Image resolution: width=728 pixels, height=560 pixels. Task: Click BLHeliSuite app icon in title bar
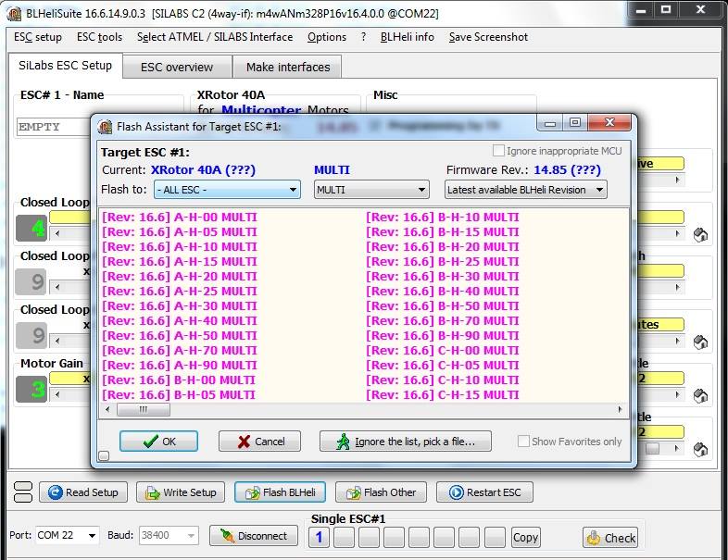point(14,14)
